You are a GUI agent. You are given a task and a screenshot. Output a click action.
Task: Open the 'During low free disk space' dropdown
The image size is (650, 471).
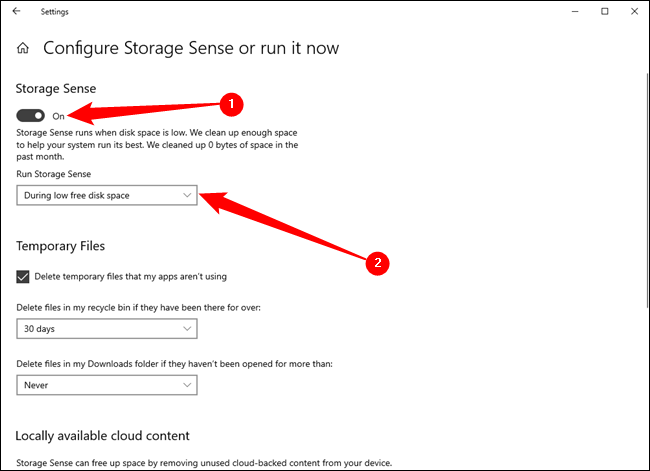point(107,195)
